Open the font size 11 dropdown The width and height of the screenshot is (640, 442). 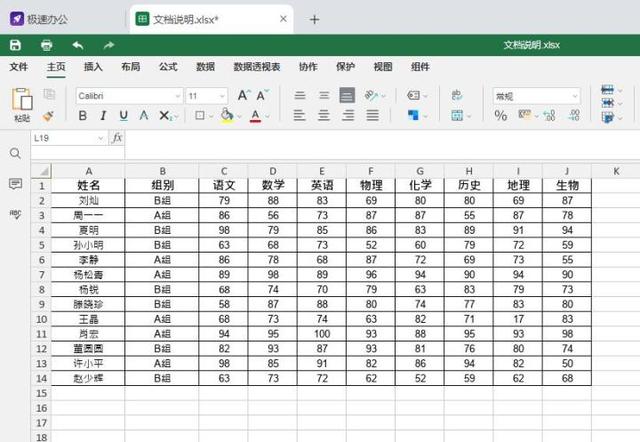[222, 96]
